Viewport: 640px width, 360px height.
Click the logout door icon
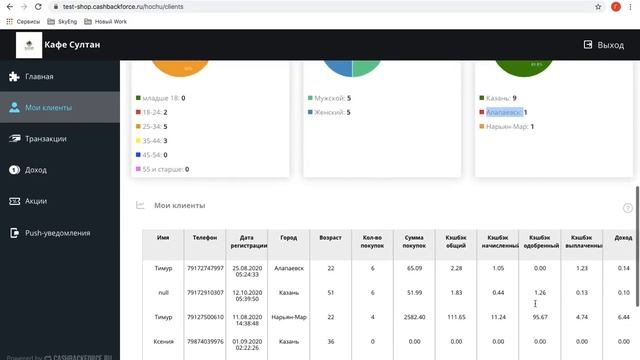[588, 44]
